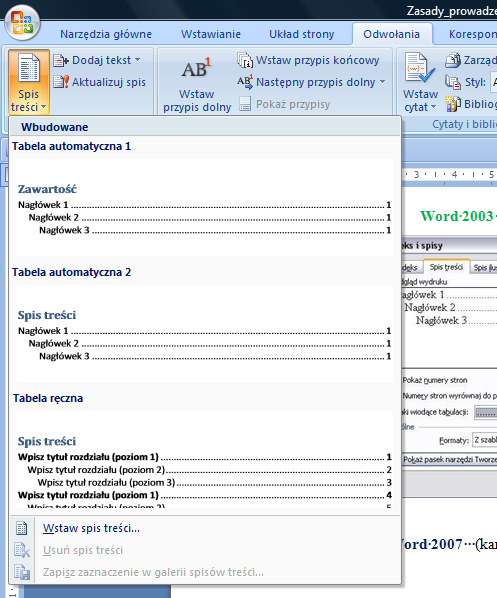Click Następny przypis dolny icon
Image resolution: width=497 pixels, height=598 pixels.
244,82
